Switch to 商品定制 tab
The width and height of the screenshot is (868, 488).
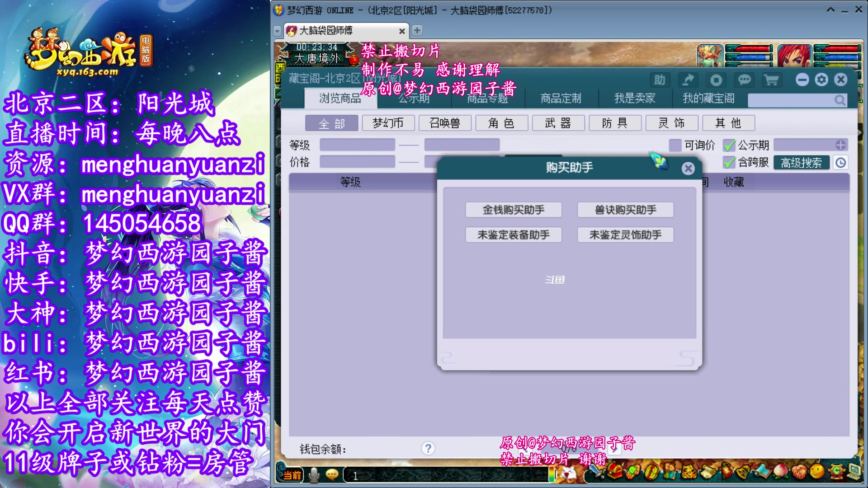pyautogui.click(x=561, y=98)
